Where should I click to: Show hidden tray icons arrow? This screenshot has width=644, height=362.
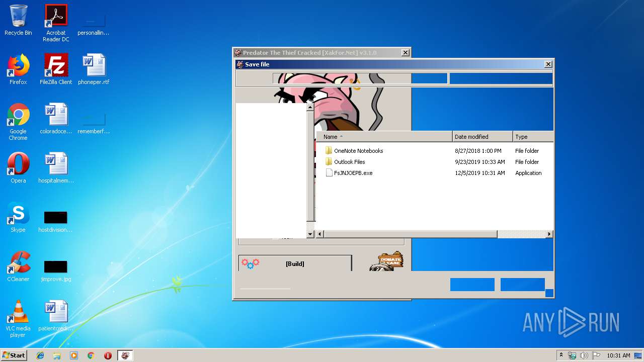pos(561,355)
